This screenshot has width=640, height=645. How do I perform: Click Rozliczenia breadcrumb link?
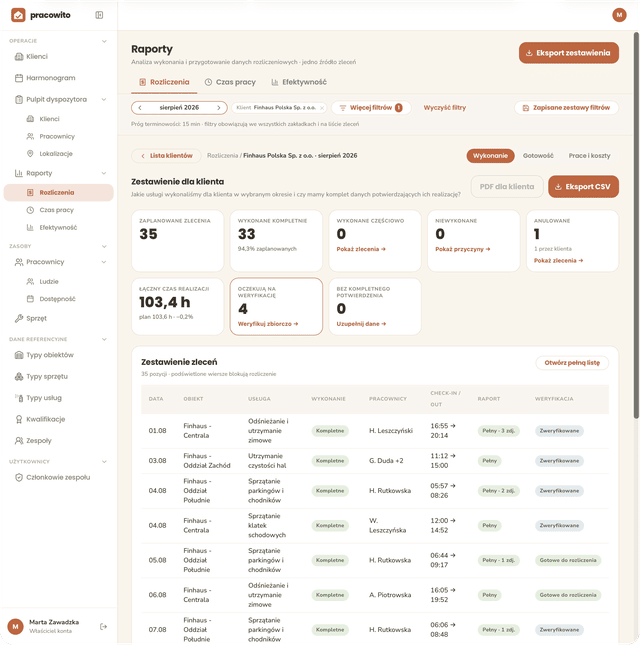coord(222,156)
